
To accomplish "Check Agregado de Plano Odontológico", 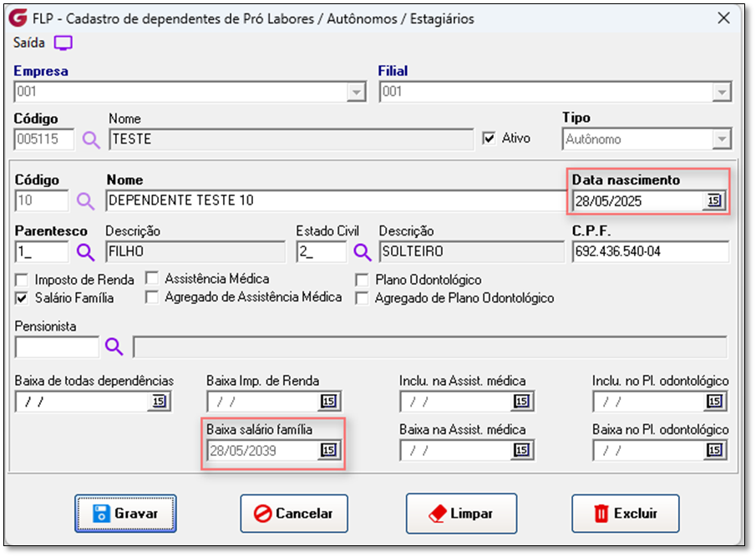I will [x=362, y=298].
